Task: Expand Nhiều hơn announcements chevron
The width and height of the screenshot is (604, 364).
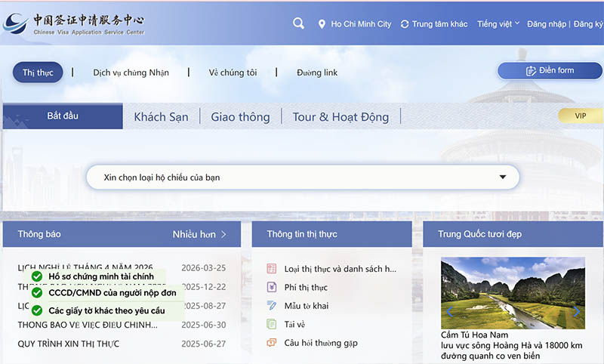Action: [223, 234]
